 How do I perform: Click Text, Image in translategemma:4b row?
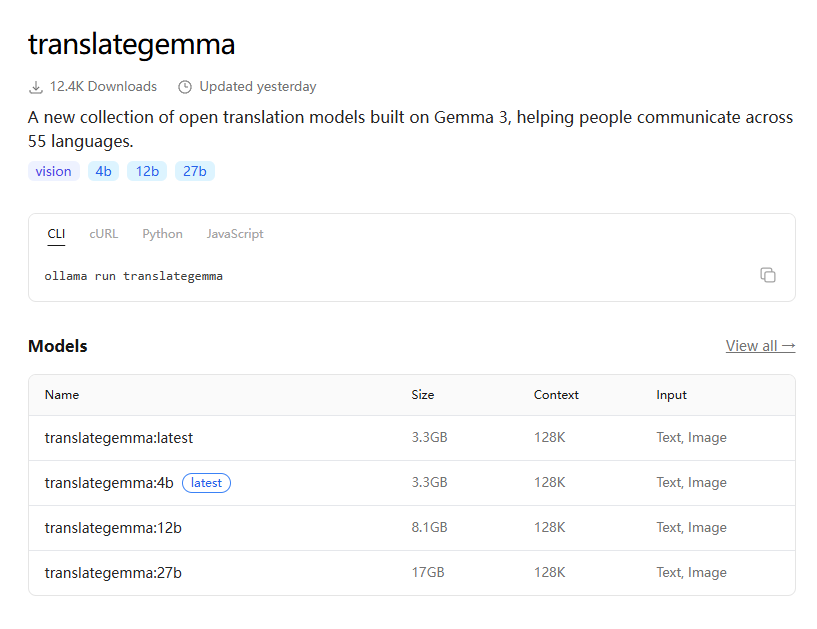(691, 482)
